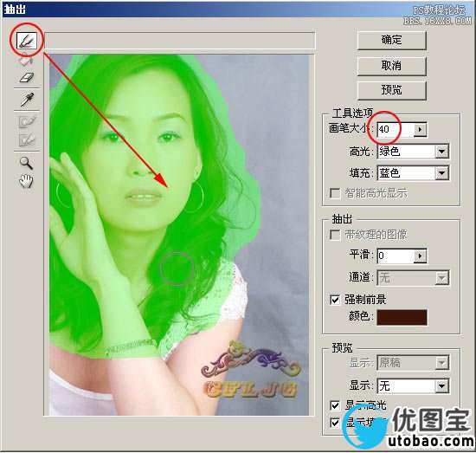Uncheck the 强制前景 checkbox

(335, 300)
